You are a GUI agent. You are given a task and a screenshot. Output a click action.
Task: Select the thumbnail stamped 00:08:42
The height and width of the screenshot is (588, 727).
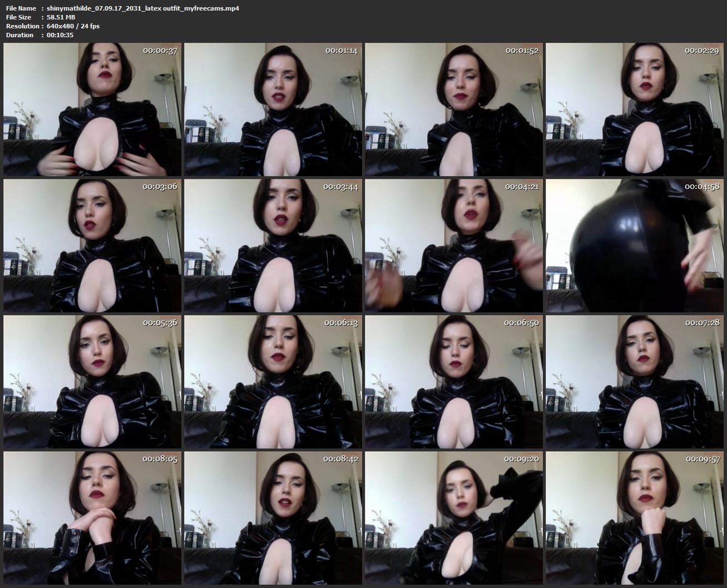(x=273, y=518)
